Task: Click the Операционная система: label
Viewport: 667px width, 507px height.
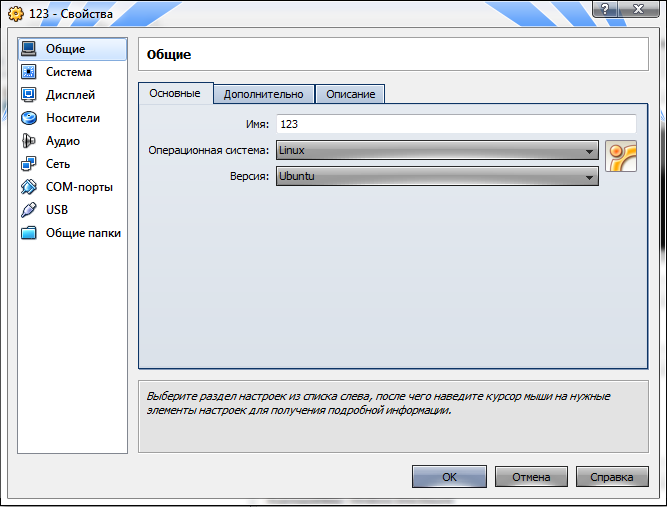Action: click(x=208, y=150)
